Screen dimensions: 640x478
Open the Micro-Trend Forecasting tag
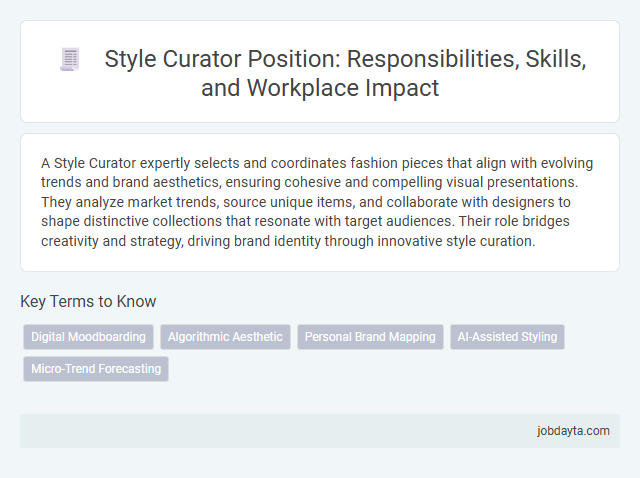[x=96, y=369]
